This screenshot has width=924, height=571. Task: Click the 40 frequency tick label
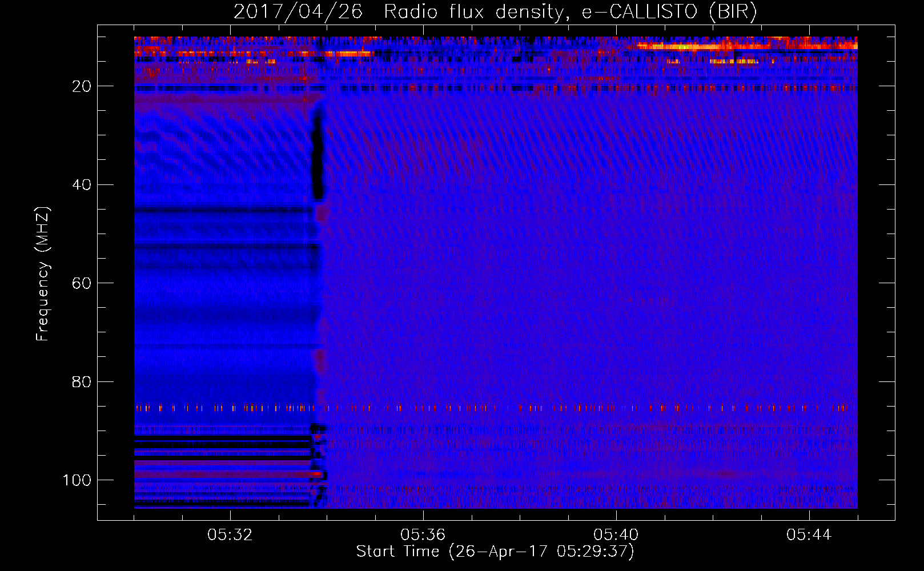pyautogui.click(x=82, y=185)
